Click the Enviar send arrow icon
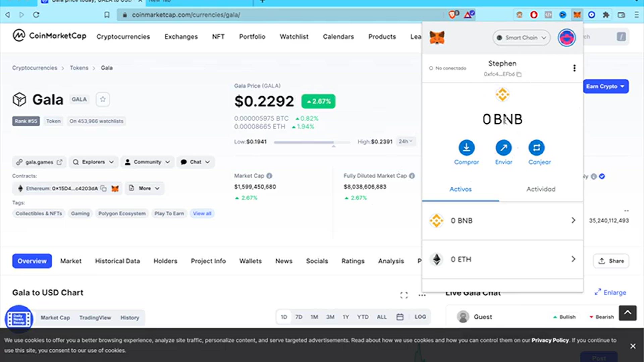Image resolution: width=644 pixels, height=362 pixels. (503, 148)
